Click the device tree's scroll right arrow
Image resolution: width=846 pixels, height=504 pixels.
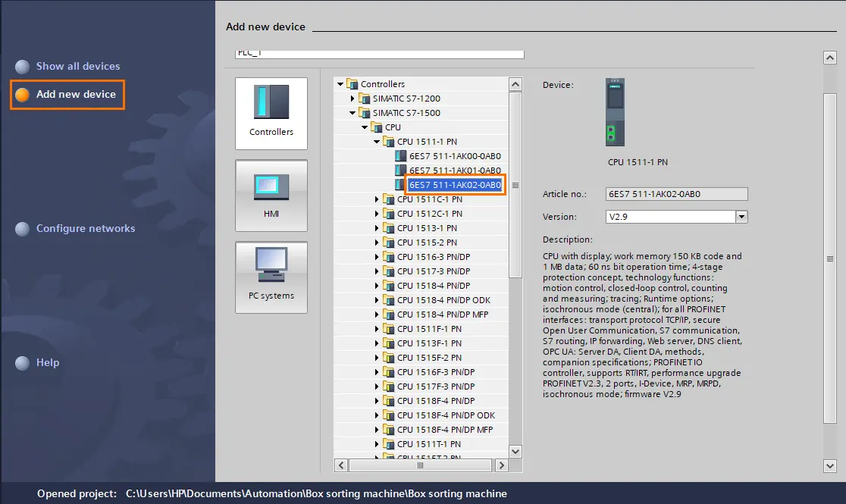click(x=501, y=465)
